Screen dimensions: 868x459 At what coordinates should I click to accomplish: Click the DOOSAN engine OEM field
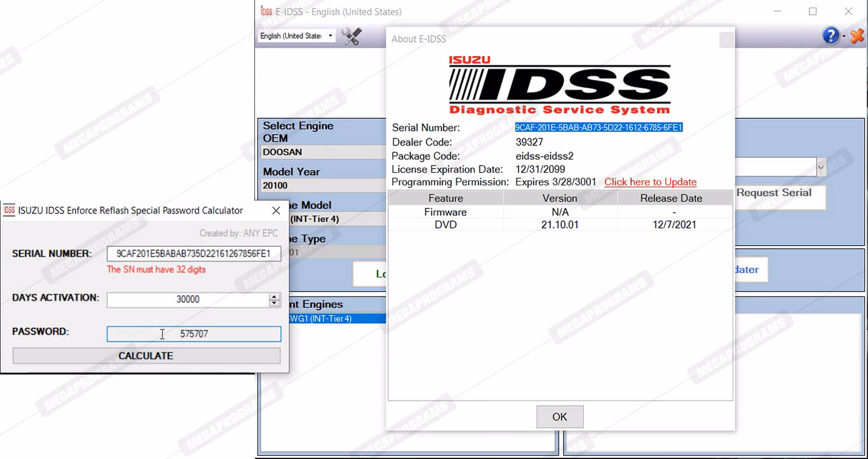click(x=323, y=152)
